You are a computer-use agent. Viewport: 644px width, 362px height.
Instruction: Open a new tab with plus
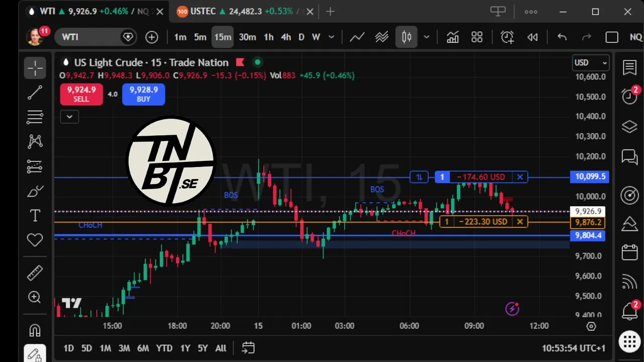330,11
